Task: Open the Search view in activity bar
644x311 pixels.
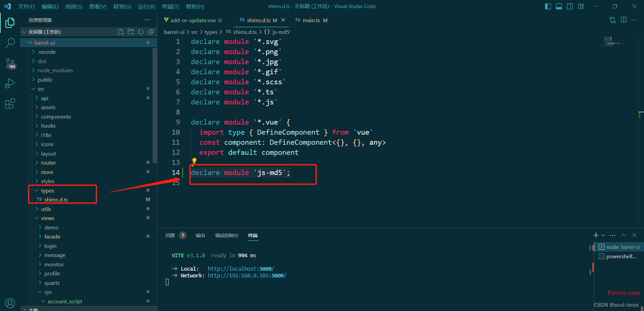Action: pyautogui.click(x=10, y=43)
